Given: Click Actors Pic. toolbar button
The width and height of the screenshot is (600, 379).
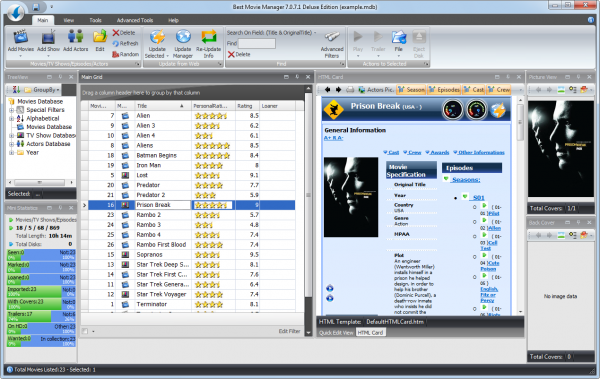Looking at the screenshot, I should [376, 90].
